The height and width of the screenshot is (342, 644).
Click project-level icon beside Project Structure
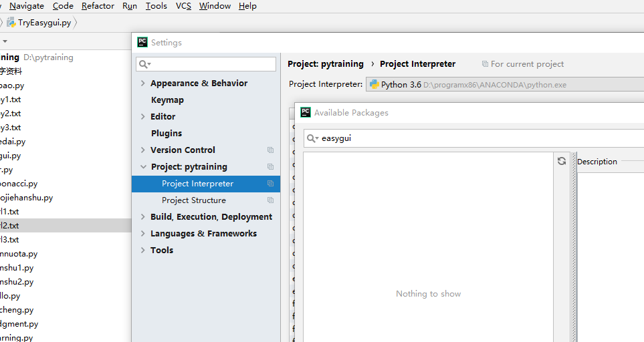[270, 200]
